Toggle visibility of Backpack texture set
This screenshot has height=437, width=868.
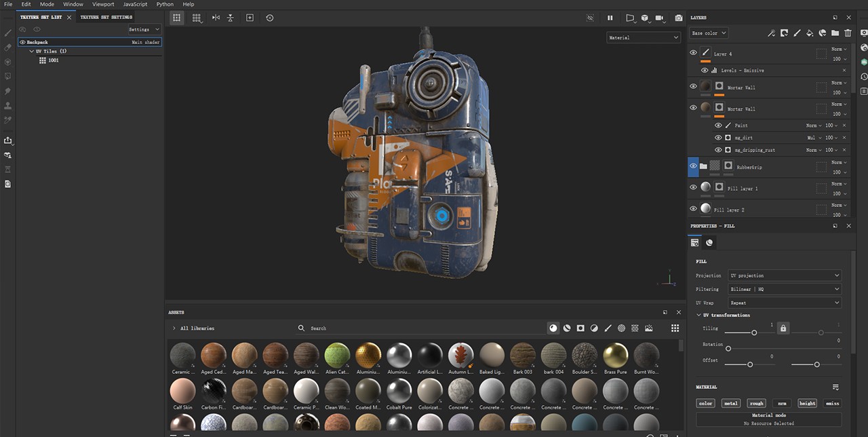22,42
